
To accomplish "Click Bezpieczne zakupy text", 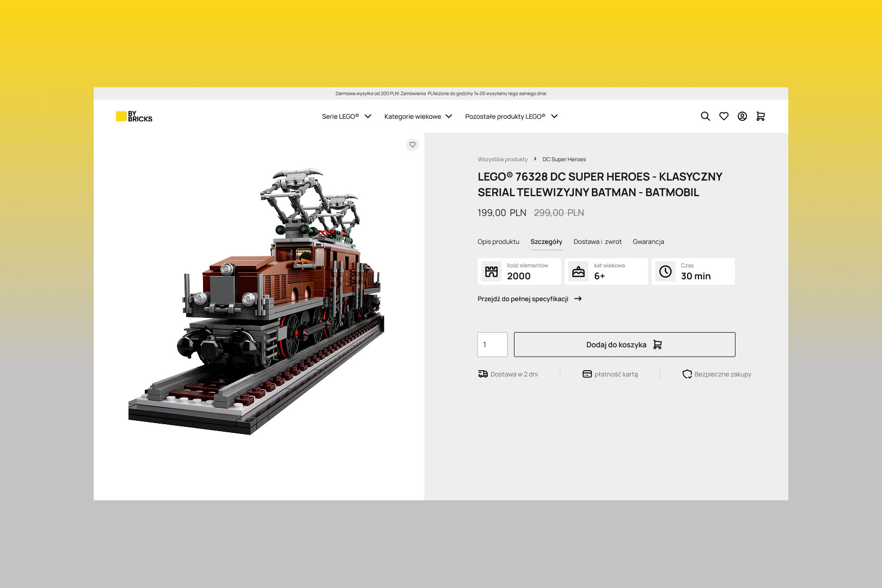I will (x=722, y=374).
